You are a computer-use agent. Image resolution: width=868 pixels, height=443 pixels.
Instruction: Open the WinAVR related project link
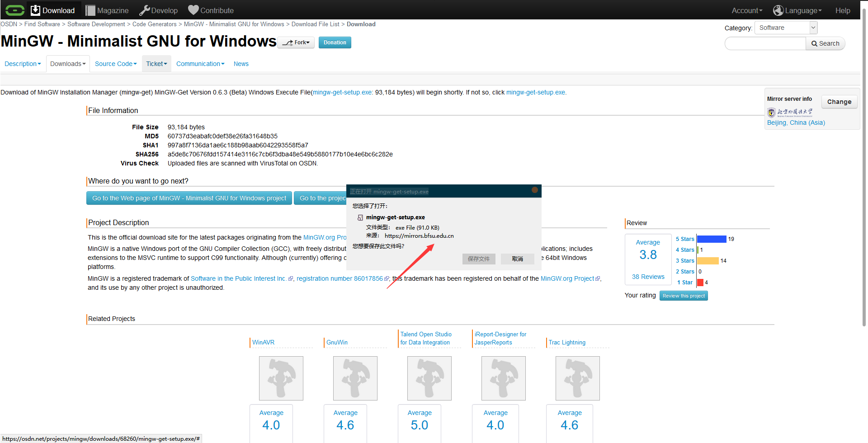(263, 342)
